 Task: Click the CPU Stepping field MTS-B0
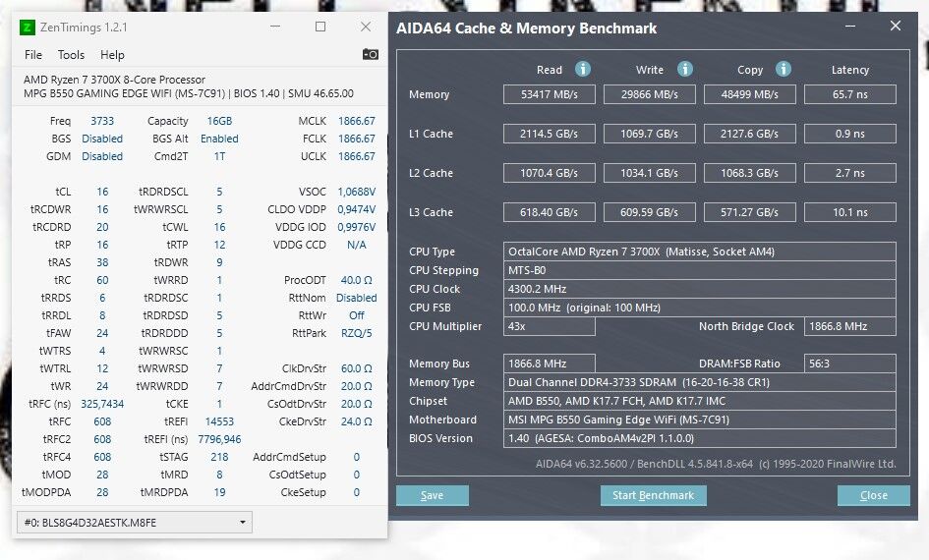(700, 270)
